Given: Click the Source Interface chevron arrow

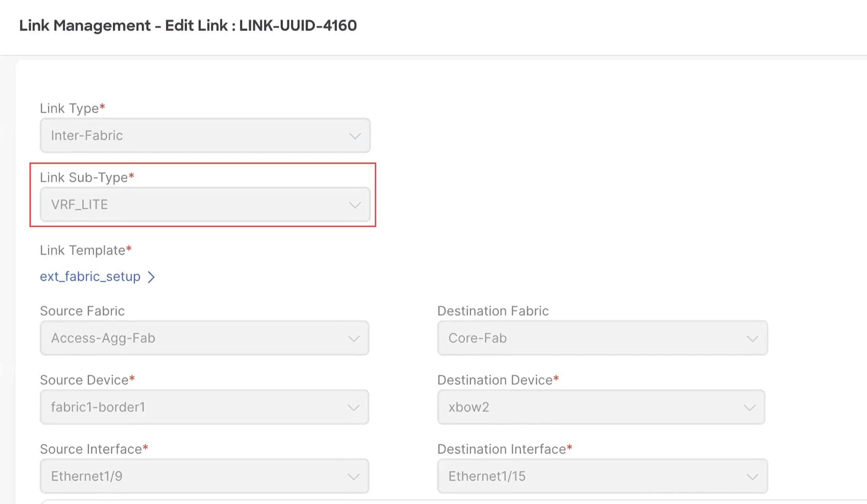Looking at the screenshot, I should tap(353, 476).
